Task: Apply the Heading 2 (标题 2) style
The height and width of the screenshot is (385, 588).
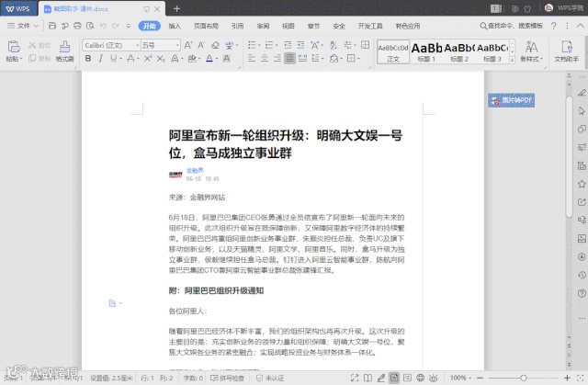Action: pyautogui.click(x=459, y=51)
